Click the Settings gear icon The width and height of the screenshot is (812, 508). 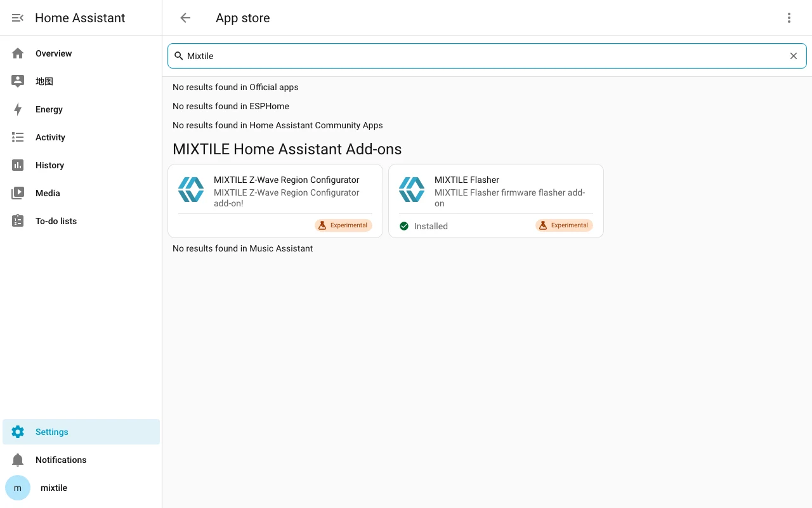pyautogui.click(x=18, y=432)
